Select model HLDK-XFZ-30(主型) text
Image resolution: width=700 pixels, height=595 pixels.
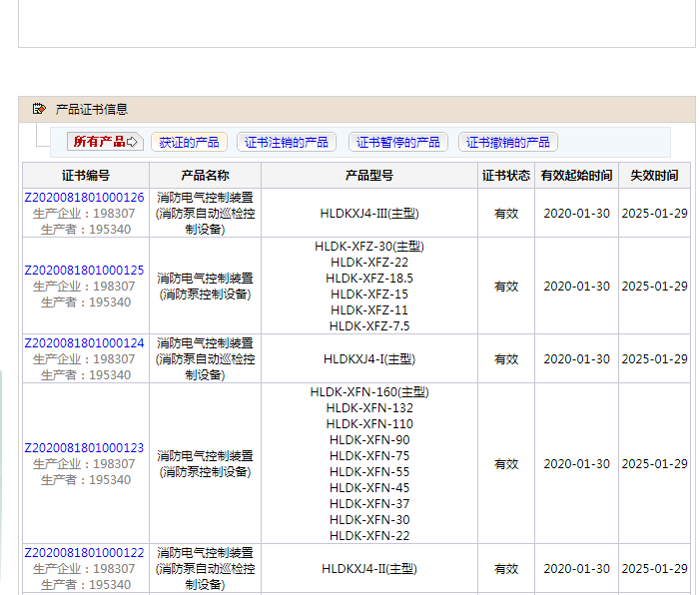[368, 247]
